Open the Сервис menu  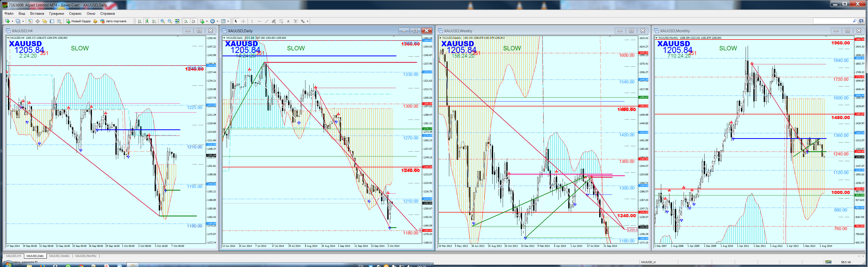click(x=75, y=13)
